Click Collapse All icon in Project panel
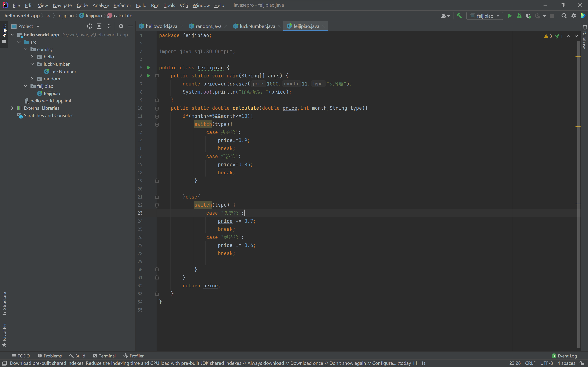This screenshot has width=588, height=367. (x=109, y=26)
